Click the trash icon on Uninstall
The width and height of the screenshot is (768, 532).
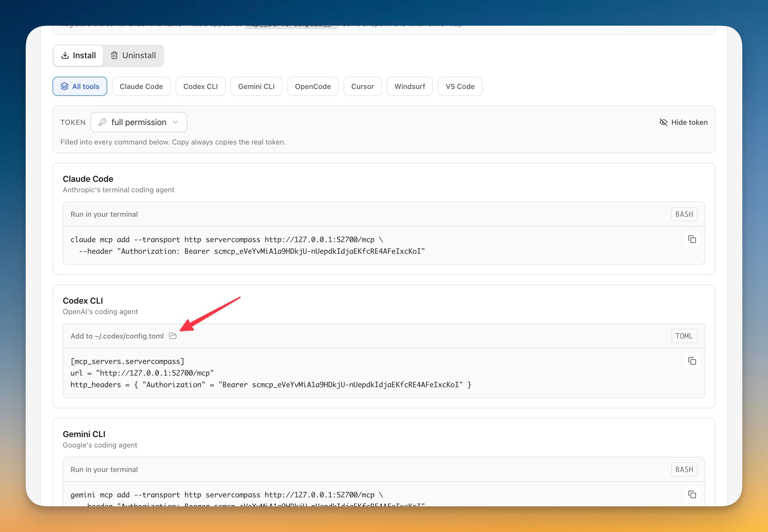(x=114, y=55)
